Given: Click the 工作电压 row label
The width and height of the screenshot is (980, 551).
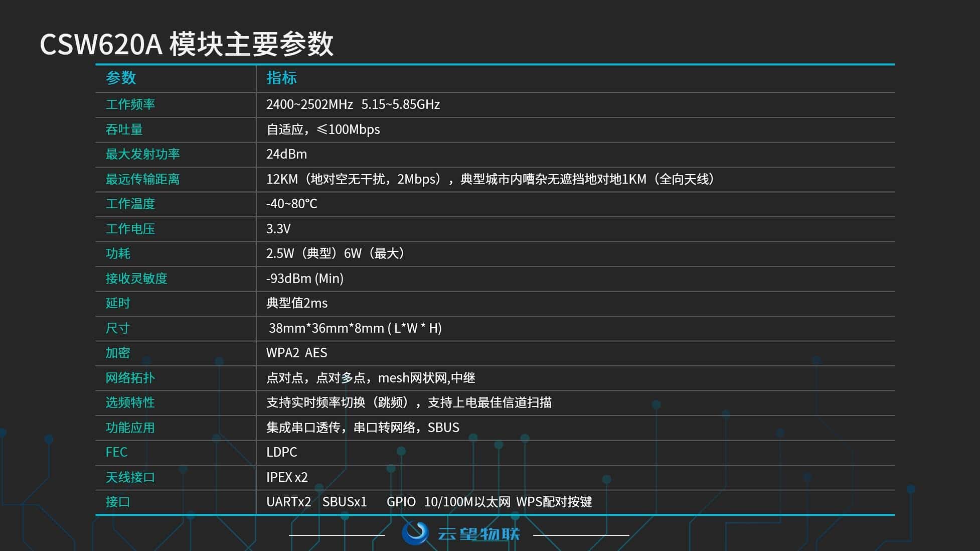Looking at the screenshot, I should tap(130, 229).
